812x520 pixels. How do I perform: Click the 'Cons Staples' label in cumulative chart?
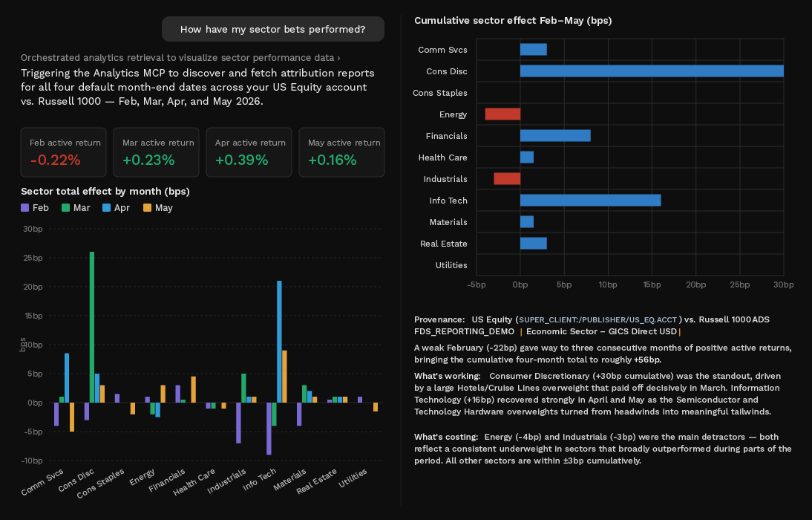click(x=439, y=93)
